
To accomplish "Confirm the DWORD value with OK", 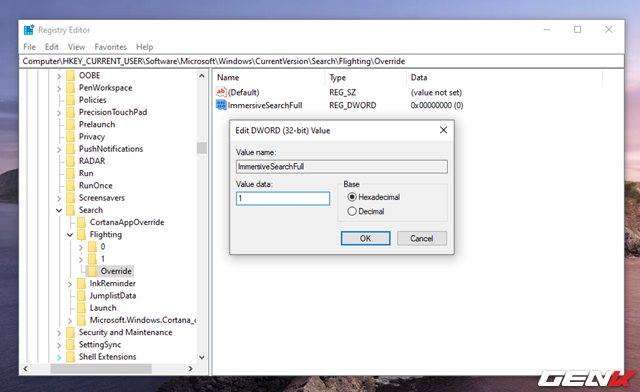I will (x=365, y=238).
